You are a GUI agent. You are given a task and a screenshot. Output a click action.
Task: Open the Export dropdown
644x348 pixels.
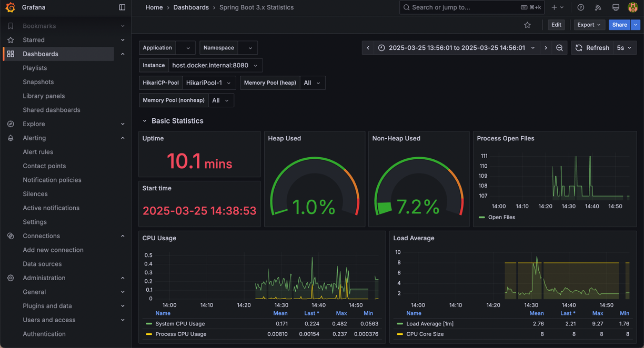pos(589,25)
